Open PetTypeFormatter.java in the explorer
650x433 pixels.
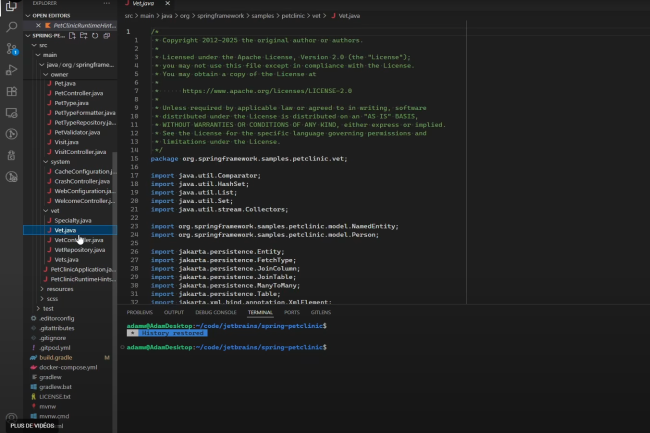[85, 113]
